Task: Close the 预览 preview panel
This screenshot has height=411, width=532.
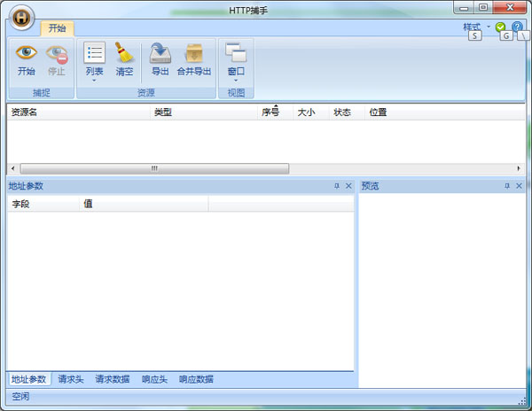Action: pyautogui.click(x=519, y=186)
